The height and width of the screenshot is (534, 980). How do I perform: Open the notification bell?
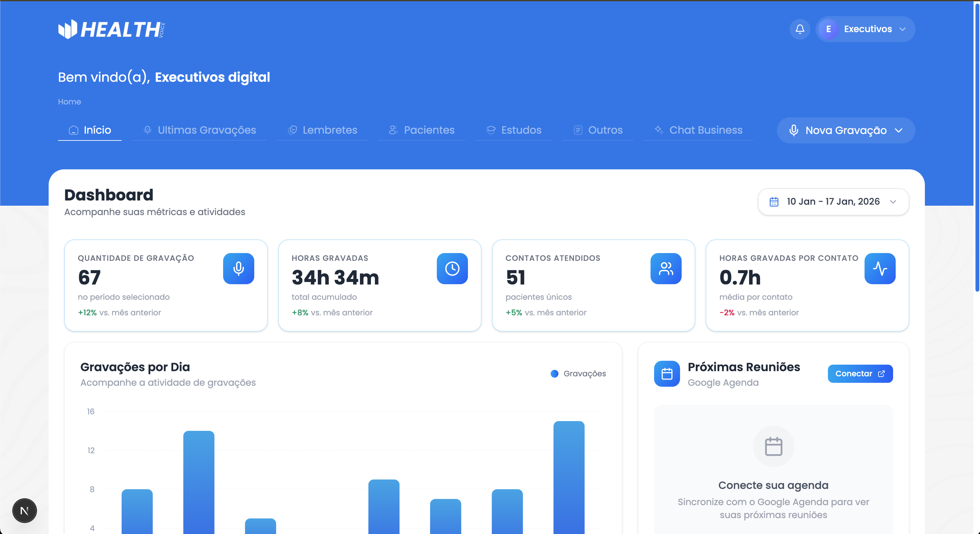pos(800,29)
